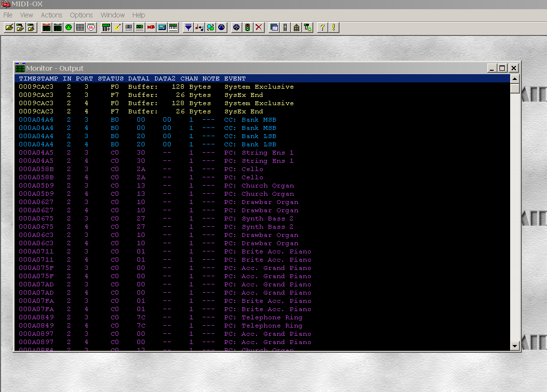The width and height of the screenshot is (547, 392).
Task: Clear the output monitor with the red X
Action: click(x=258, y=28)
